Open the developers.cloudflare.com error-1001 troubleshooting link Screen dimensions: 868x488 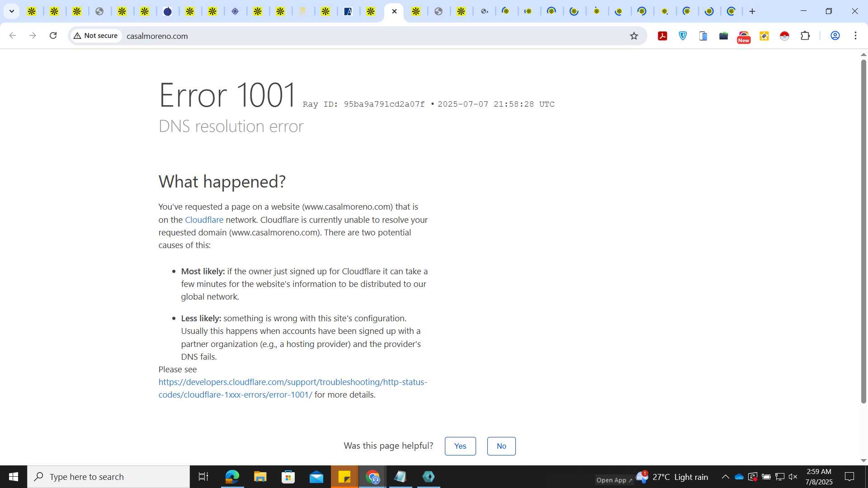click(292, 388)
